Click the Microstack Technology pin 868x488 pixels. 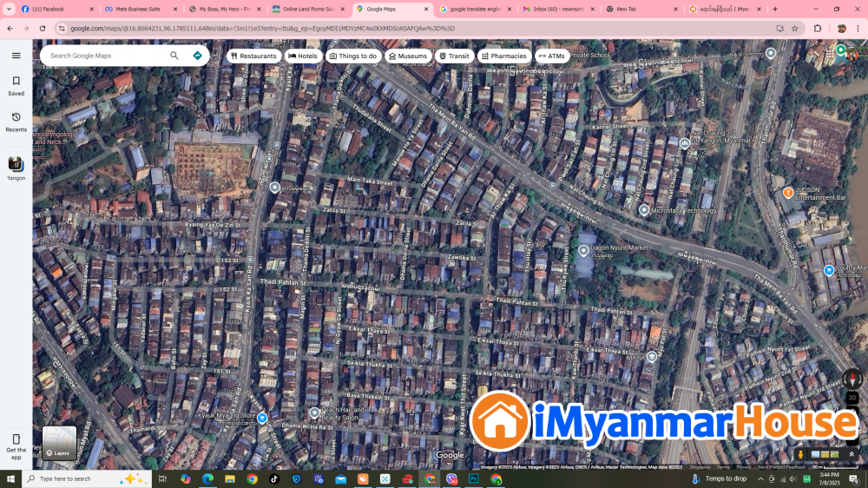[x=644, y=210]
